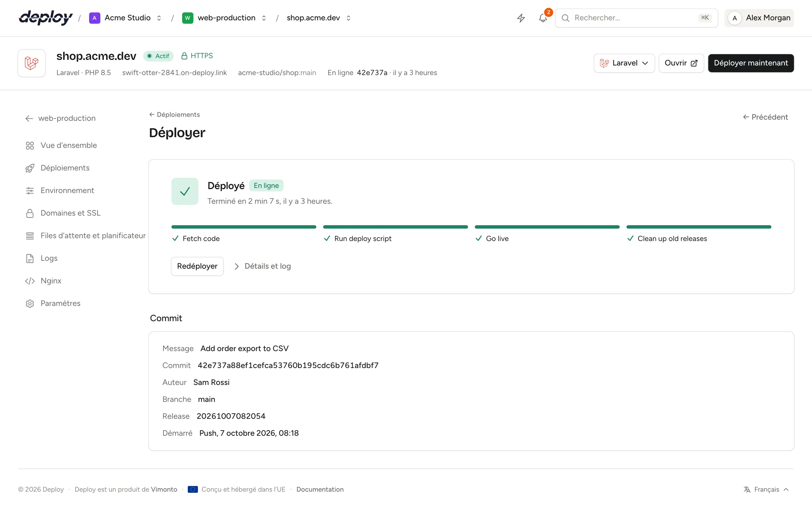Click the full commit hash 42e737a88ef1...
Viewport: 812px width, 508px height.
(288, 365)
